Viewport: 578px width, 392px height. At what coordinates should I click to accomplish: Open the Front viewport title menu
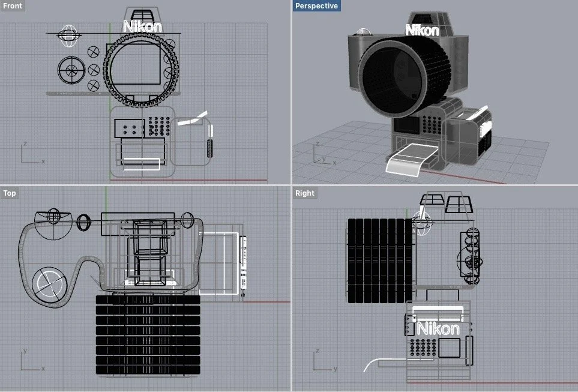coord(12,5)
